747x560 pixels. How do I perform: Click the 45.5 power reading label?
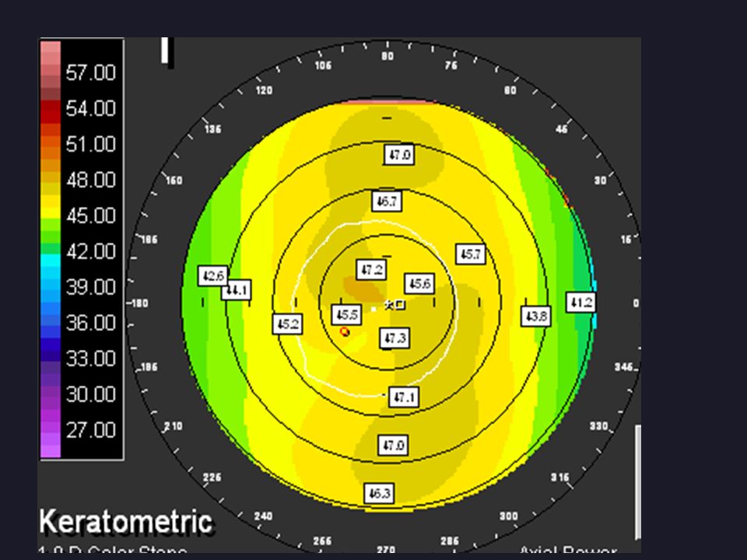(346, 315)
